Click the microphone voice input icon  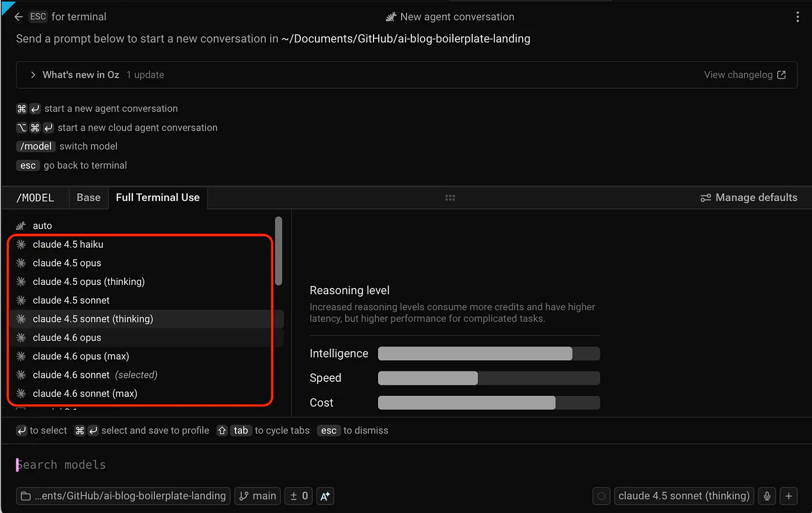(x=767, y=496)
